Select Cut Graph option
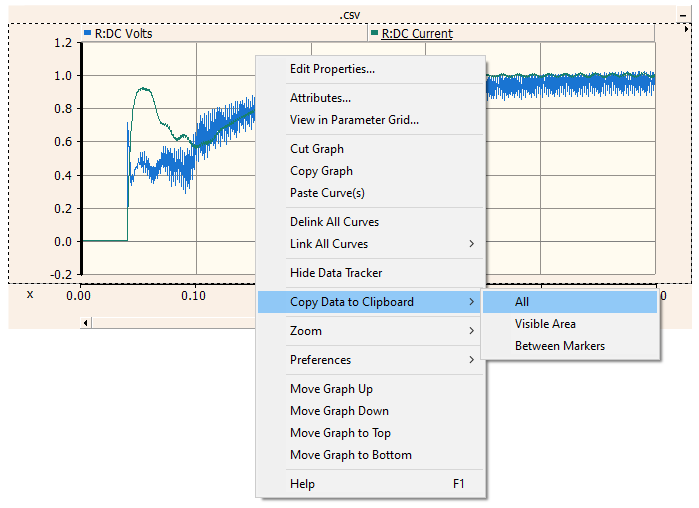 [316, 149]
